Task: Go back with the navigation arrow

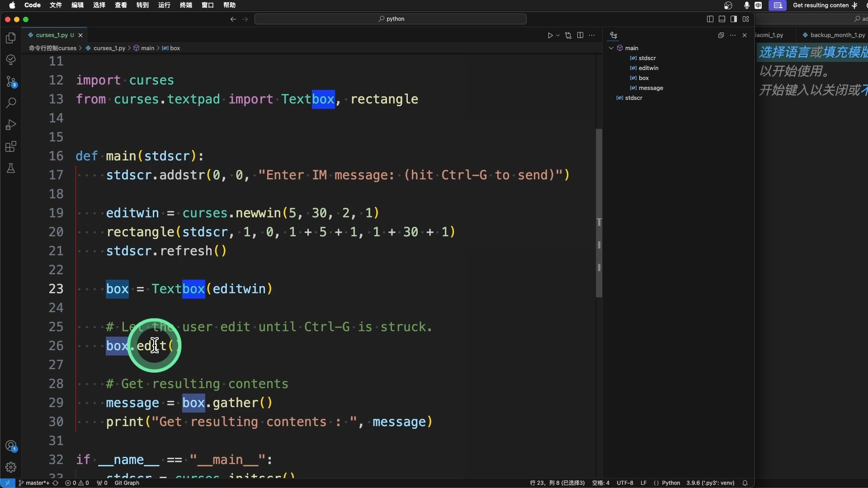Action: tap(233, 19)
